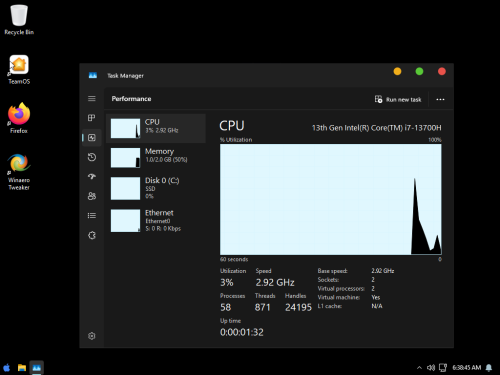Click the Ethernet mini graph thumbnail
Viewport: 500px width, 375px height.
coord(125,221)
